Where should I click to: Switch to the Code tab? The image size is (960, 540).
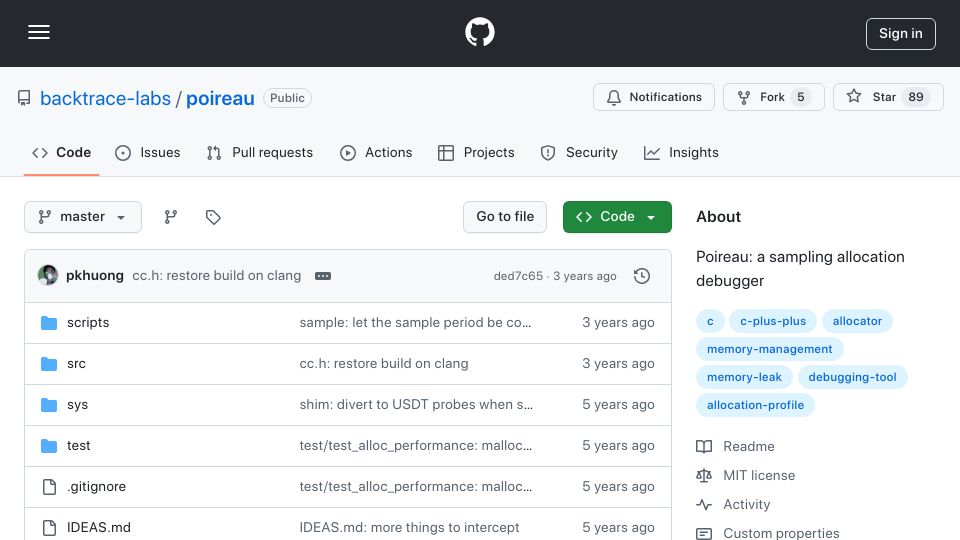61,152
